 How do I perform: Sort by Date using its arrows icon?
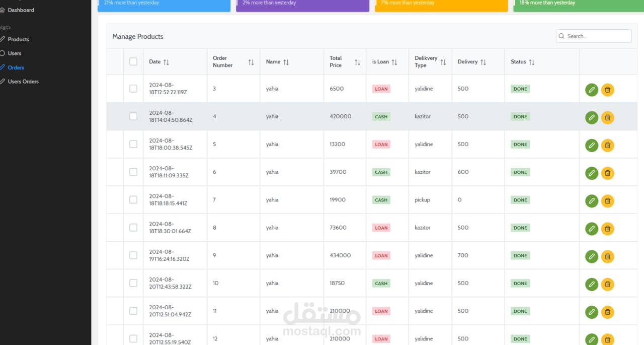(167, 62)
